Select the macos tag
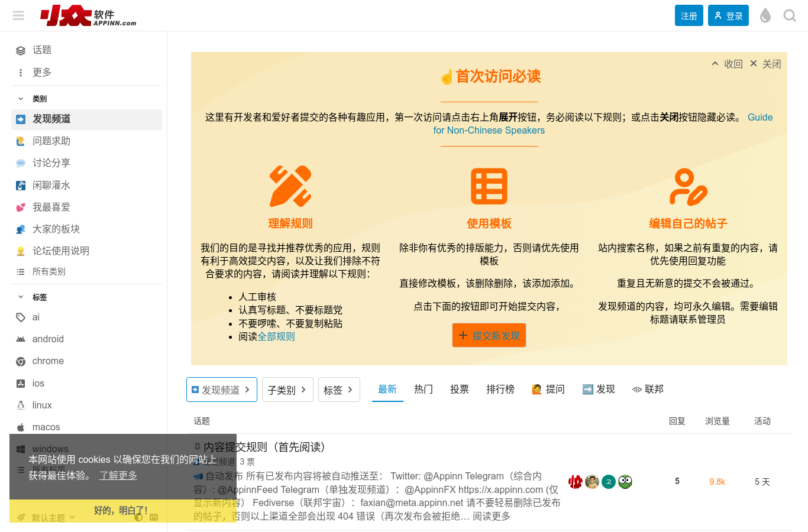Image resolution: width=808 pixels, height=532 pixels. (x=86, y=427)
